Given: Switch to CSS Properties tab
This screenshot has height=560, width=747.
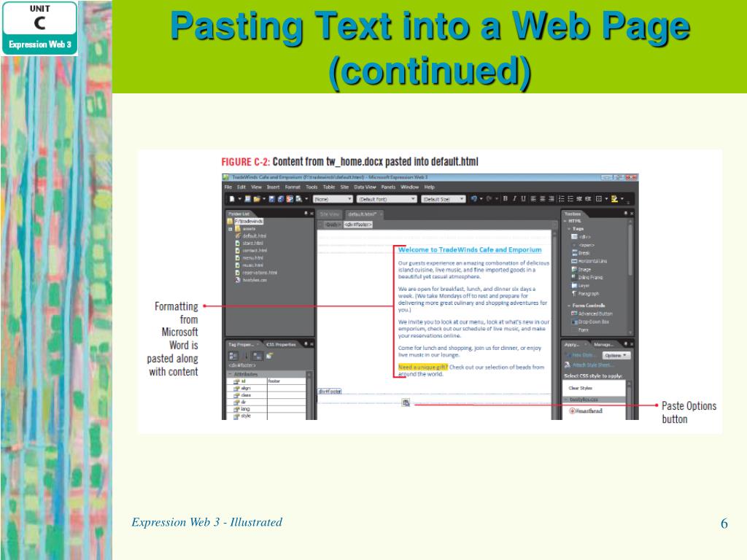Looking at the screenshot, I should [x=281, y=344].
